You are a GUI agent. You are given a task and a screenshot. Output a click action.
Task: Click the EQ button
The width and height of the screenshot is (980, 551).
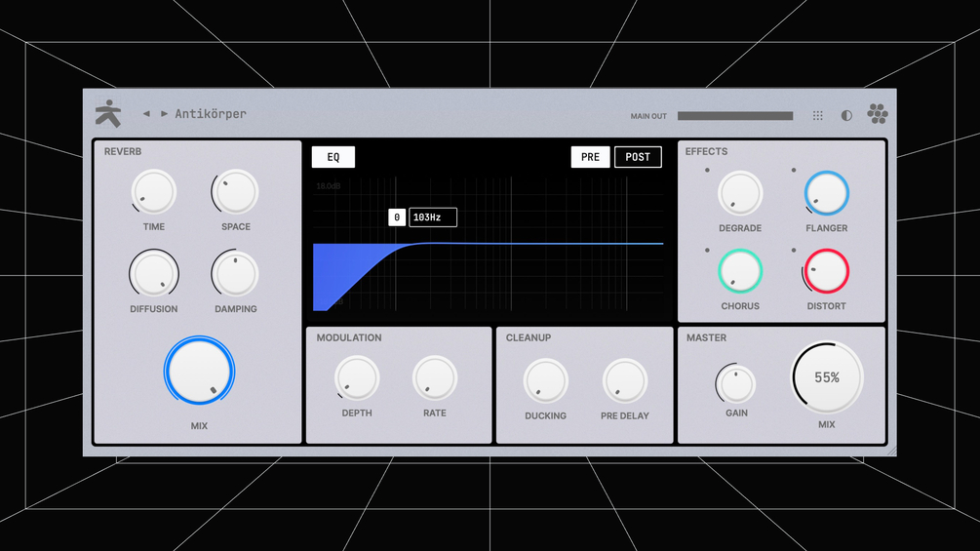333,157
